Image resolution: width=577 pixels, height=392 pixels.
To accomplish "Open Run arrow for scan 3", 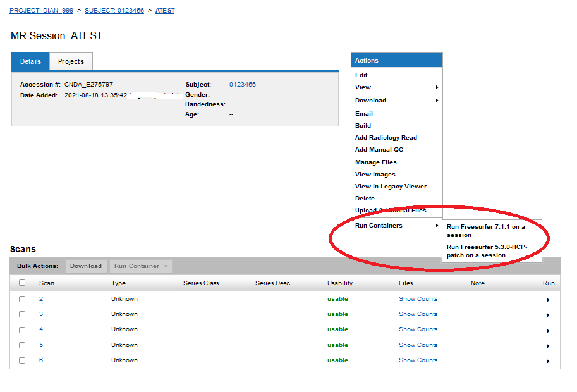I will pyautogui.click(x=548, y=315).
